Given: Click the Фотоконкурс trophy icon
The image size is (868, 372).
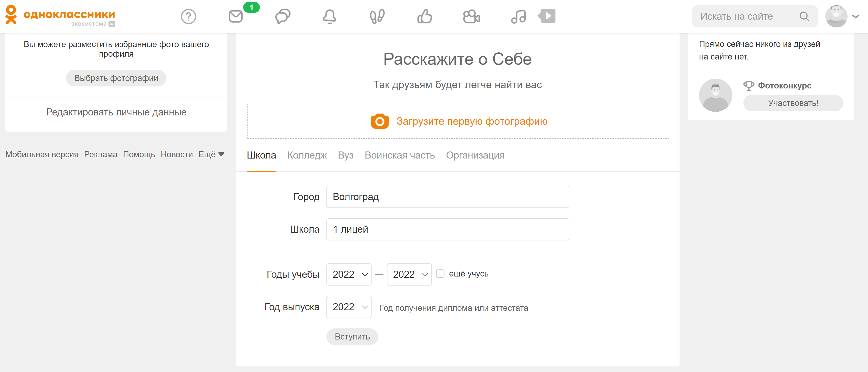Looking at the screenshot, I should point(749,86).
